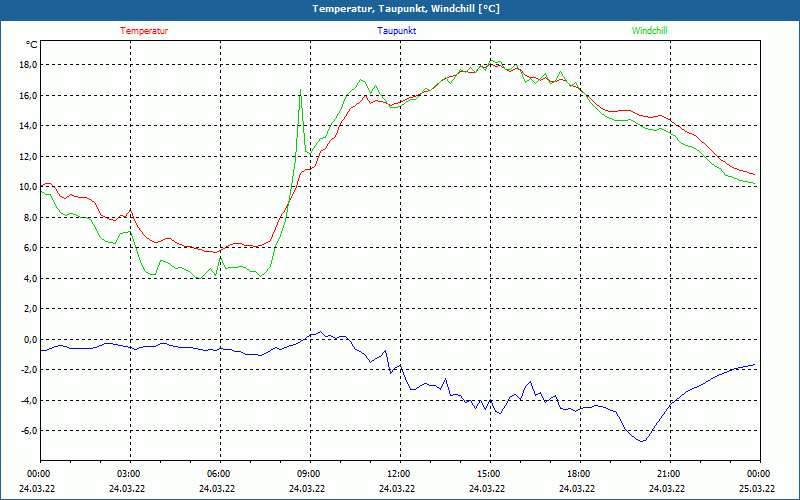
Task: Click the -4,0 y-axis value
Action: pos(29,400)
